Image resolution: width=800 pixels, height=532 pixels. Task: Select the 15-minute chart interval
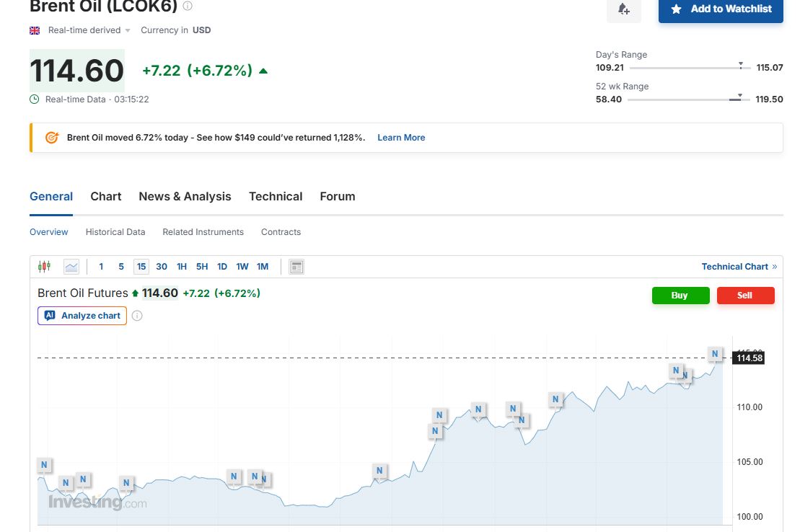141,267
